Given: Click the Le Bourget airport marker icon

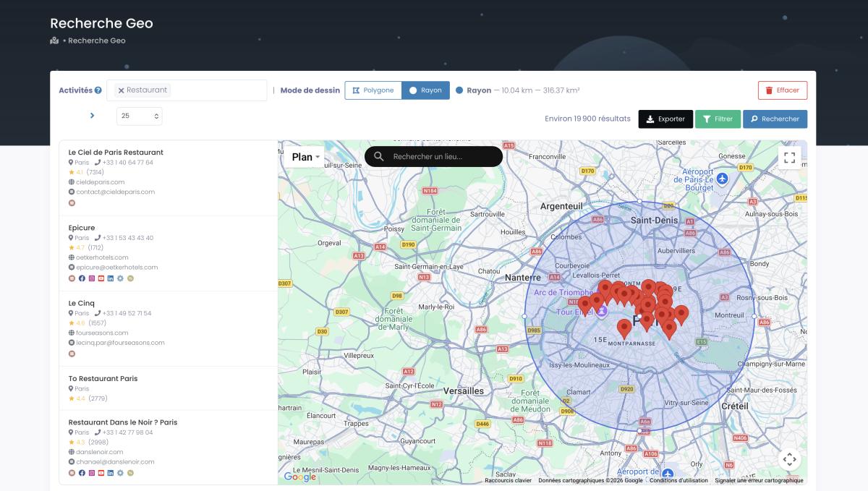Looking at the screenshot, I should coord(721,179).
